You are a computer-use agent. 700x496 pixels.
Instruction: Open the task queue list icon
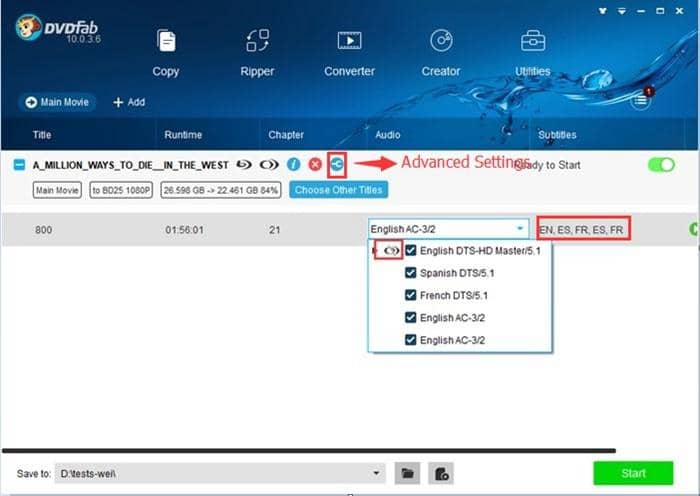(x=640, y=100)
